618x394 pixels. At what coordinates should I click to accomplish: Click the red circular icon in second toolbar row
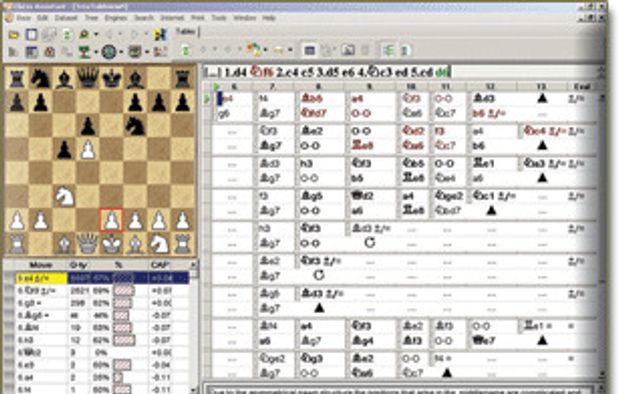pyautogui.click(x=50, y=52)
